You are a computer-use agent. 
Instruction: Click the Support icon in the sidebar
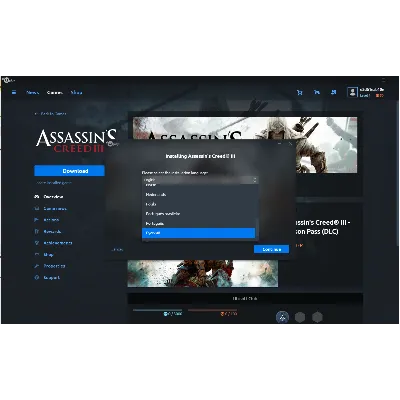pos(37,277)
